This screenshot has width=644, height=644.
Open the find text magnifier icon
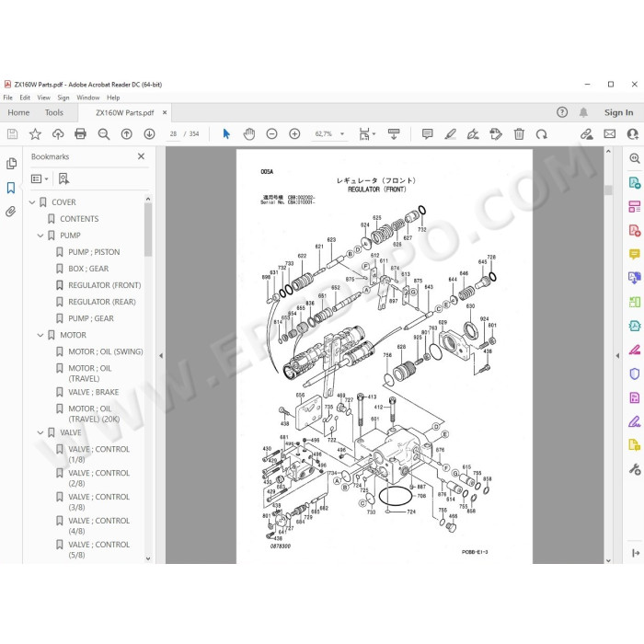click(x=103, y=134)
